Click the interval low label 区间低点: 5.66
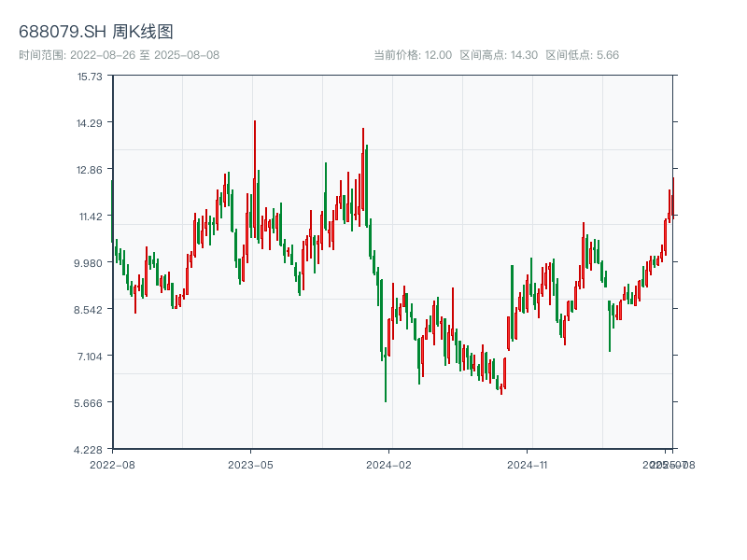The image size is (747, 560). [582, 55]
